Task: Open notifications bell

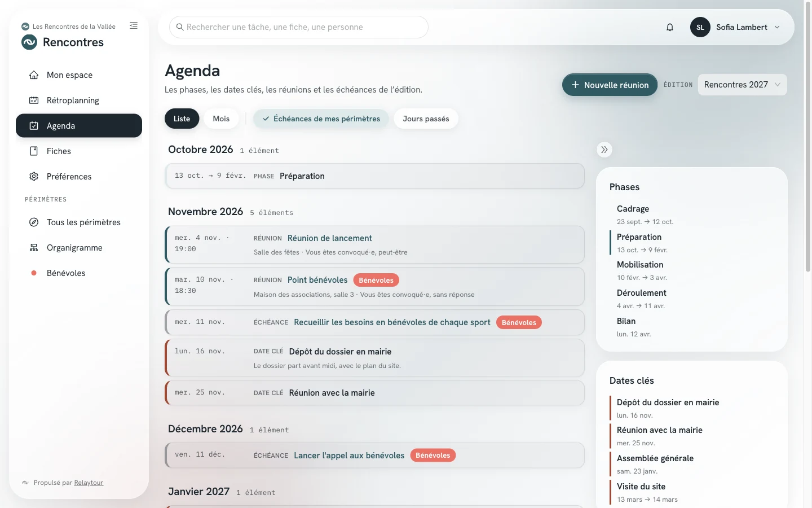Action: (670, 27)
